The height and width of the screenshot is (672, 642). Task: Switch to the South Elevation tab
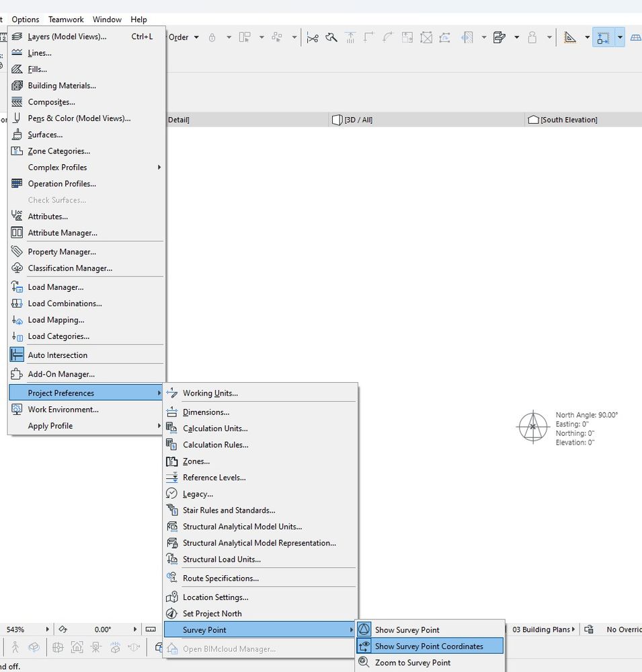point(584,120)
